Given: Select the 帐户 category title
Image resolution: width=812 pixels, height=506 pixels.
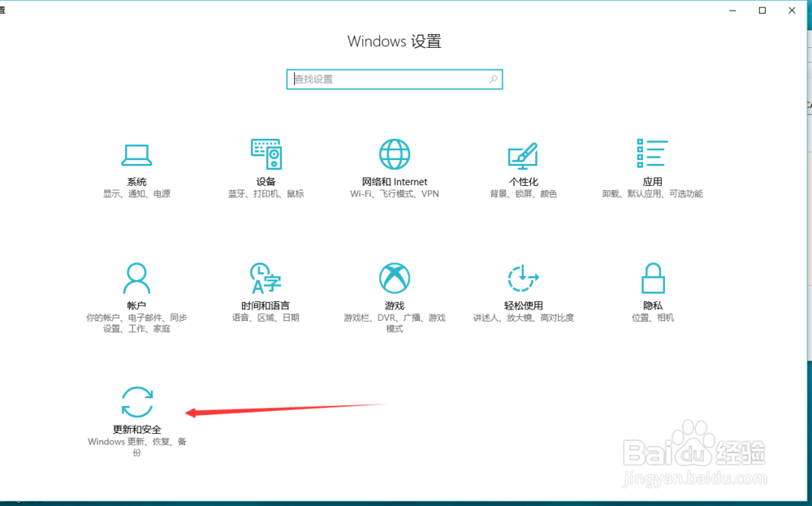Looking at the screenshot, I should click(x=136, y=305).
